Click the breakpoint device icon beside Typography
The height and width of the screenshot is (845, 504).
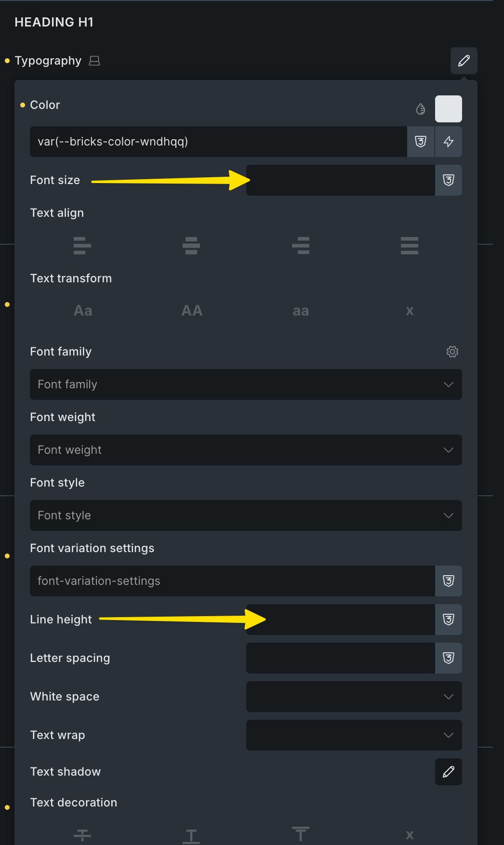pyautogui.click(x=94, y=61)
